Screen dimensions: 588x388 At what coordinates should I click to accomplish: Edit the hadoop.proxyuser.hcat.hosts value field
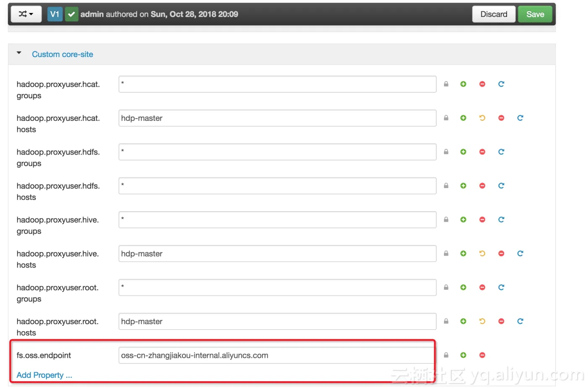point(277,118)
